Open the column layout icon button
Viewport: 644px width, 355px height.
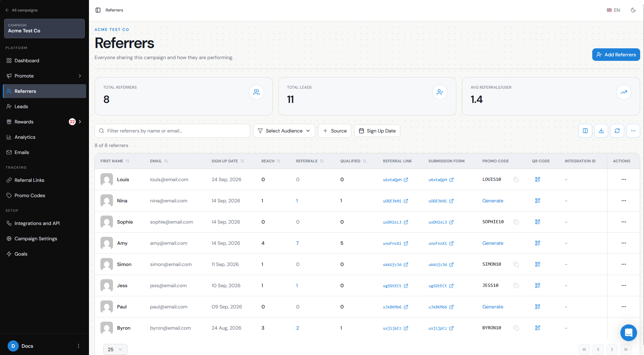tap(585, 131)
